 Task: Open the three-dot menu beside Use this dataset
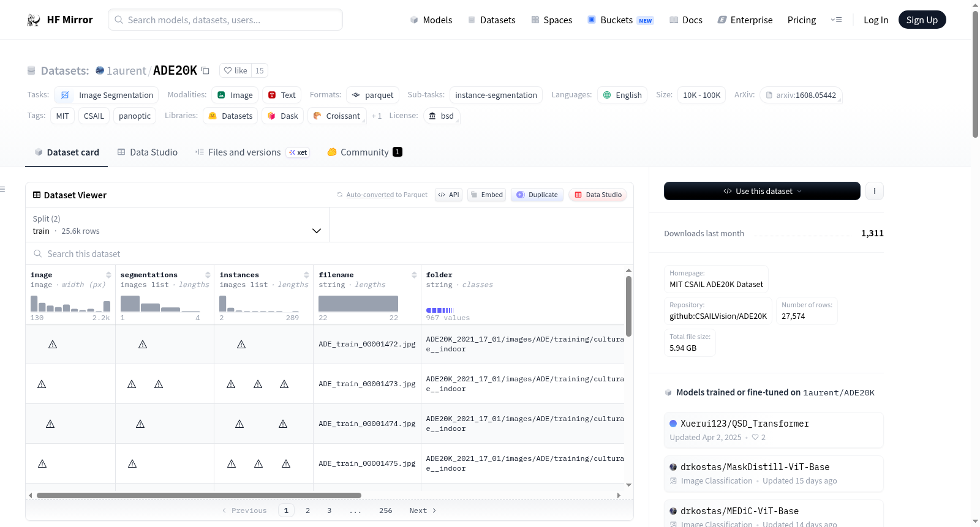point(875,191)
